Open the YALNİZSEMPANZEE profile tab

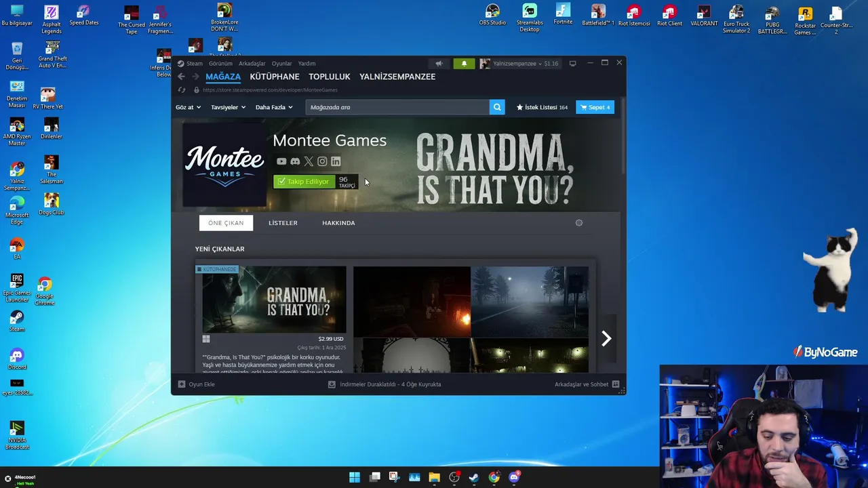(x=397, y=77)
